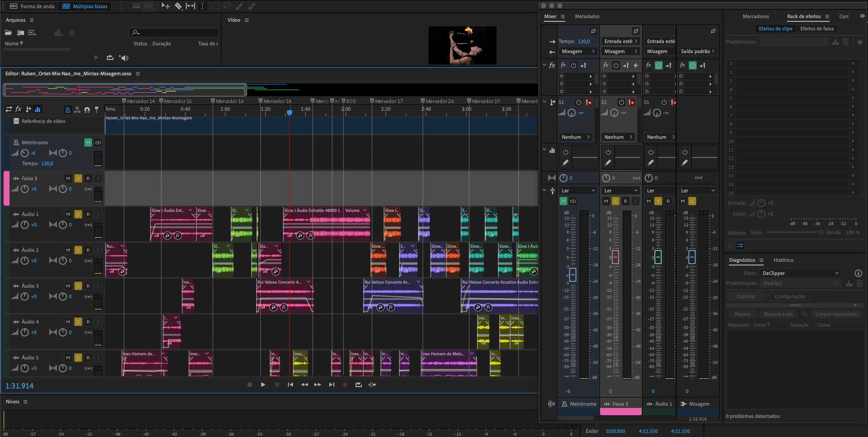Mute the Metrônomo track

(x=88, y=142)
